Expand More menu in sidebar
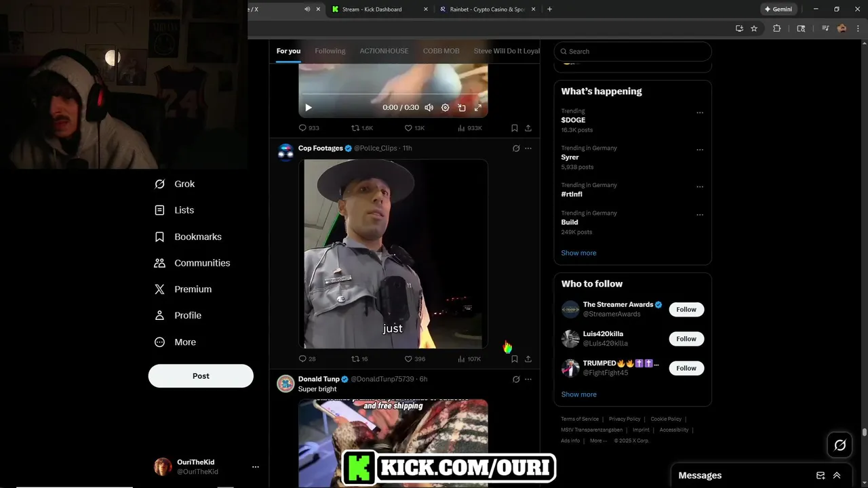Viewport: 868px width, 488px height. tap(176, 342)
